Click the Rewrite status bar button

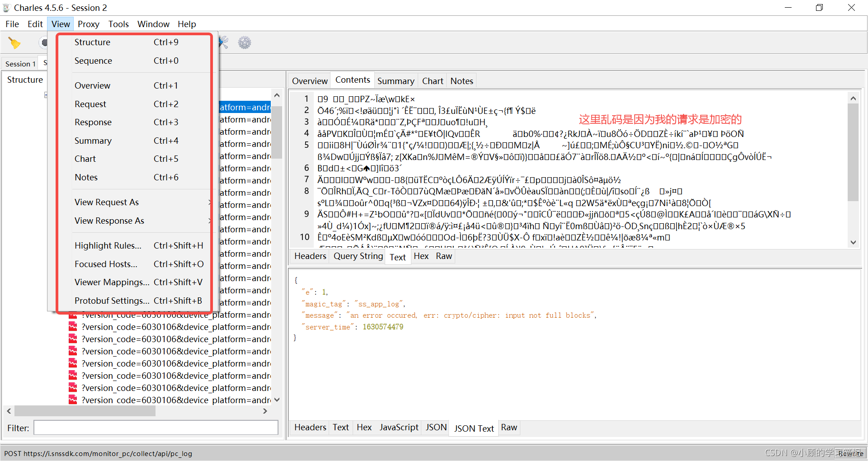[851, 453]
